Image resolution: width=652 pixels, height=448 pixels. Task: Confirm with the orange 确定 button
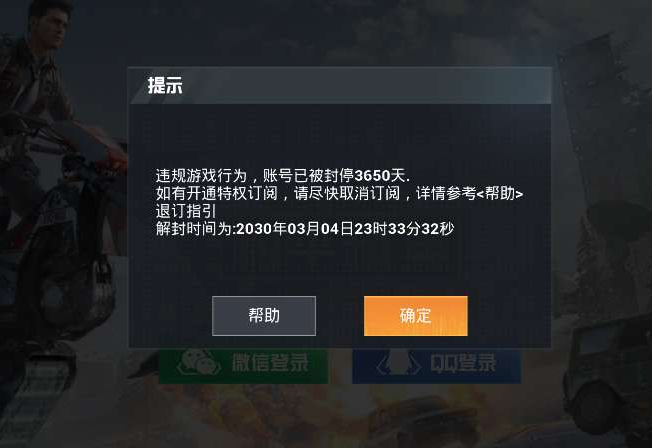tap(415, 316)
